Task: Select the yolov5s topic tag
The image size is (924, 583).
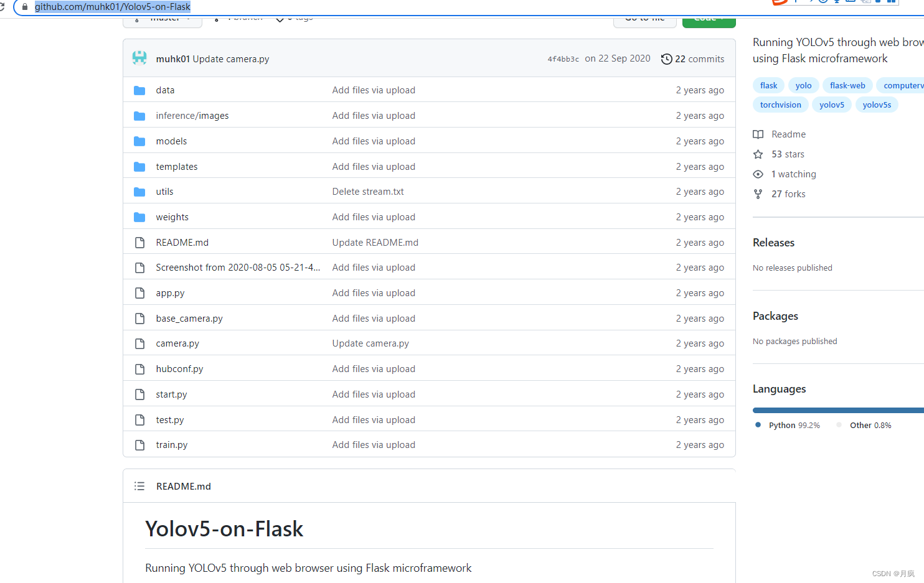Action: point(877,105)
